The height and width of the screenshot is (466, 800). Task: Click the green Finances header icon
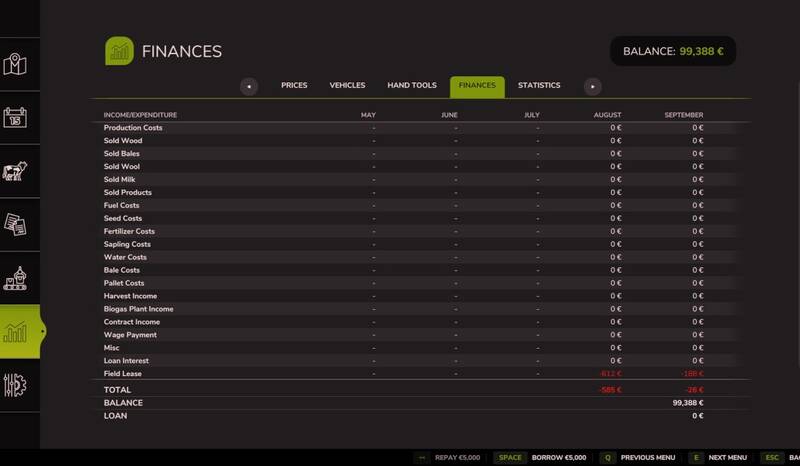119,51
